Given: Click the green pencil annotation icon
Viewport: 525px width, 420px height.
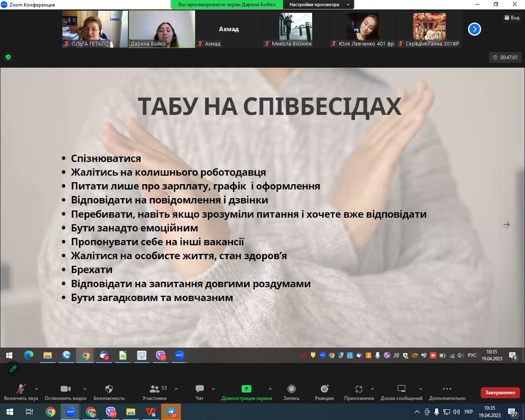Looking at the screenshot, I should [x=13, y=368].
